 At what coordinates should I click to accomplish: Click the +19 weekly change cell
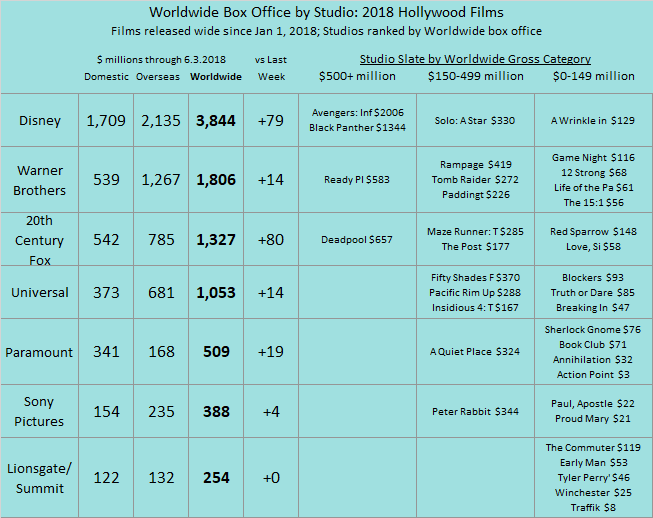coord(271,352)
